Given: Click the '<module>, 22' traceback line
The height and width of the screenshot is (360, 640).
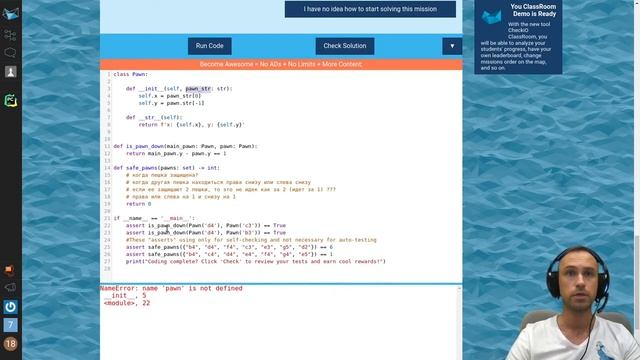Looking at the screenshot, I should point(127,303).
